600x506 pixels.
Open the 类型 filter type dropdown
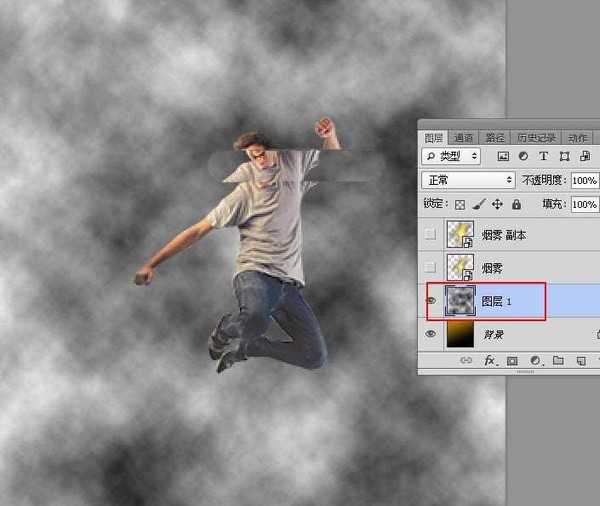pos(452,157)
